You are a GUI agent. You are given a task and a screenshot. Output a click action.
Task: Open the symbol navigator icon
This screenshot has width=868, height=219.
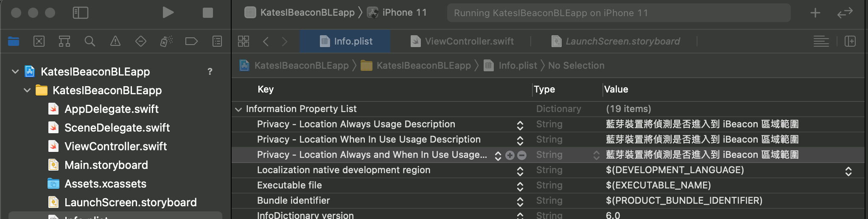click(64, 41)
